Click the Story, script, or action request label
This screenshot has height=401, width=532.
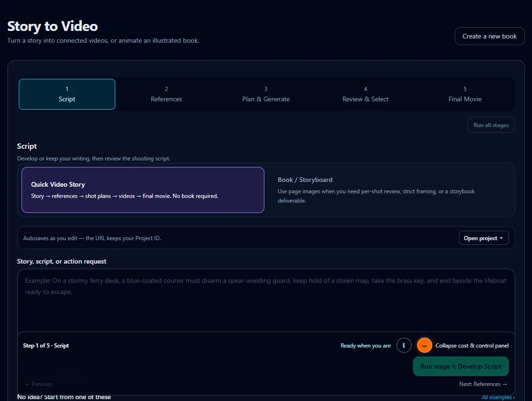[61, 261]
